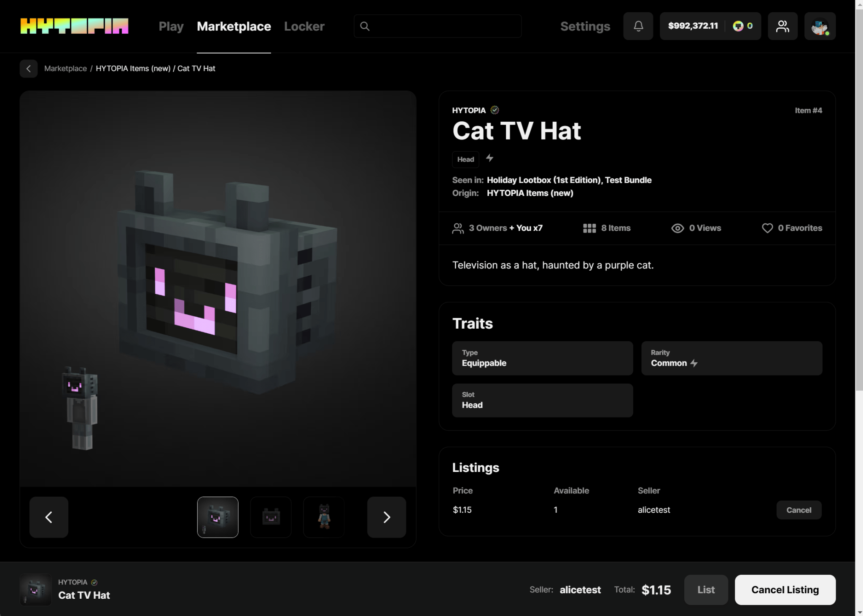Viewport: 863px width, 616px height.
Task: Click the HYTOPIA logo
Action: coord(74,26)
